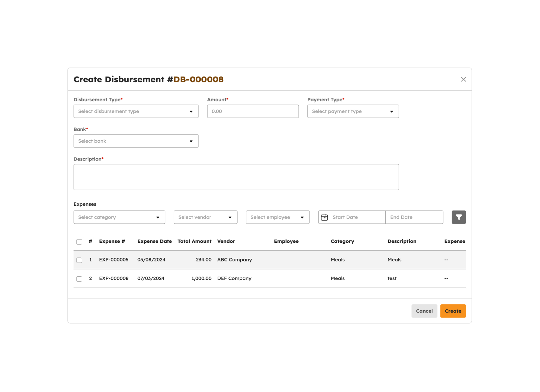This screenshot has width=540, height=392.
Task: Click the orange Create button
Action: (453, 311)
